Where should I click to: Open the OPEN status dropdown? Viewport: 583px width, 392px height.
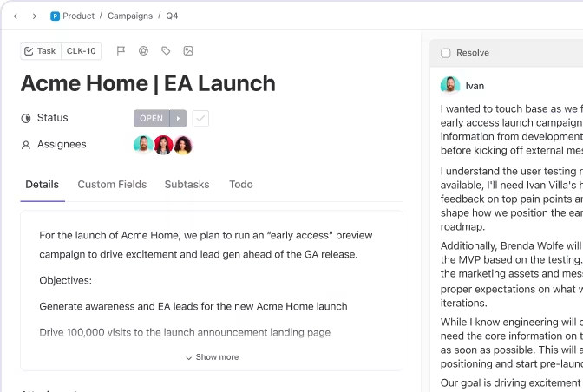[x=152, y=119]
